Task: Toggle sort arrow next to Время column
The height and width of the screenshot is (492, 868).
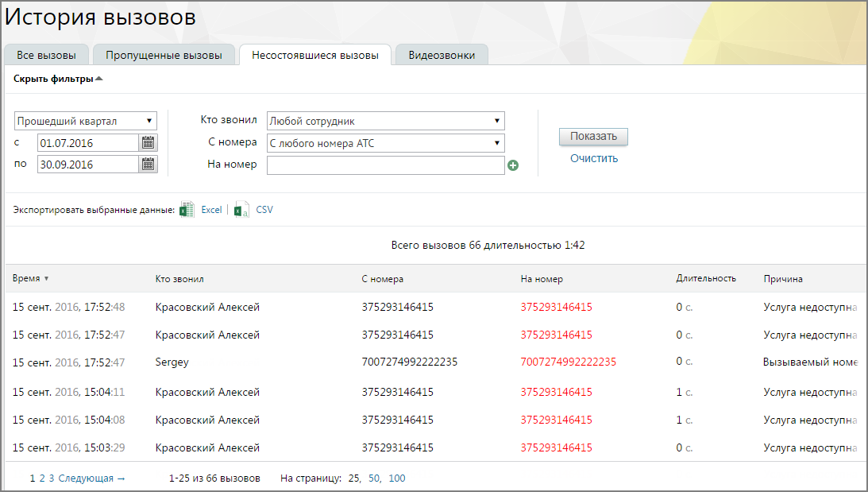Action: pyautogui.click(x=47, y=279)
